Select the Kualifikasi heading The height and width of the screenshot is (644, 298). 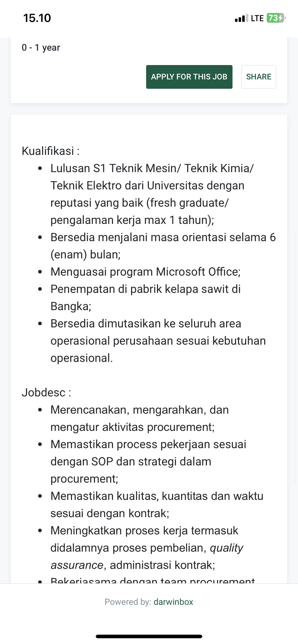click(50, 151)
